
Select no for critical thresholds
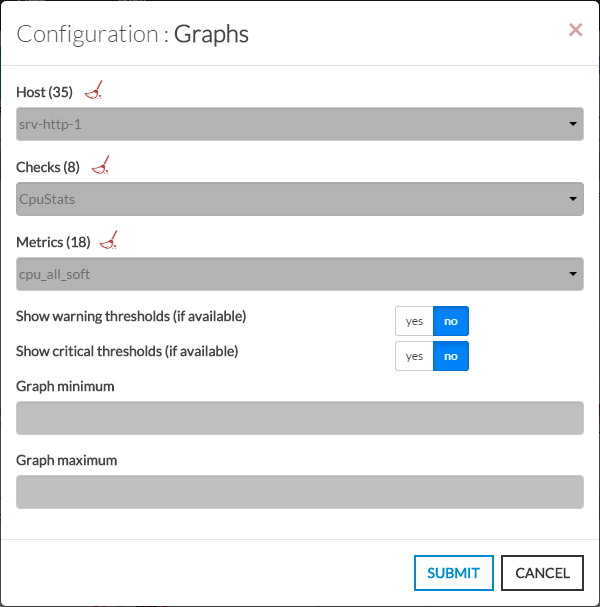[451, 356]
